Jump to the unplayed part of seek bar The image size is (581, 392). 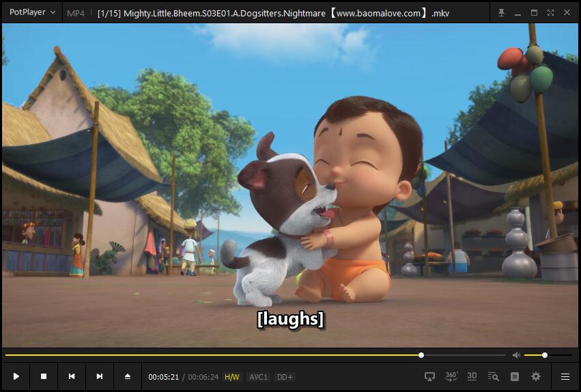(x=465, y=355)
